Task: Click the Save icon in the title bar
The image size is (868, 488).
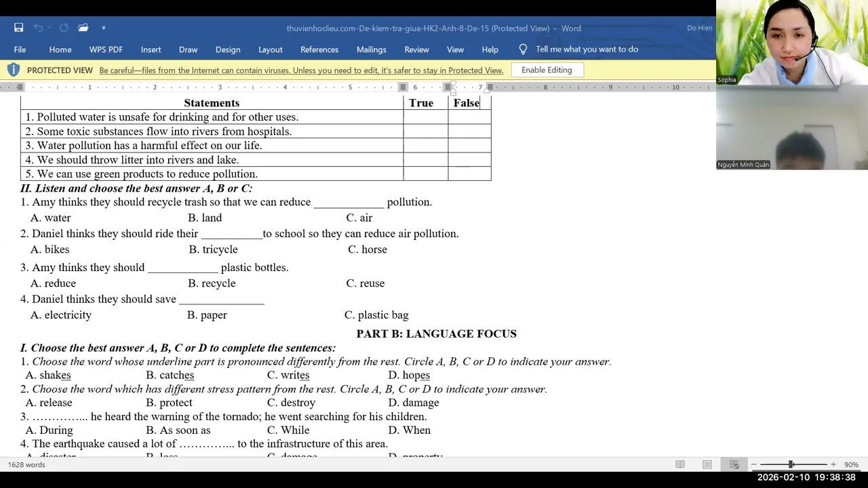Action: coord(18,28)
